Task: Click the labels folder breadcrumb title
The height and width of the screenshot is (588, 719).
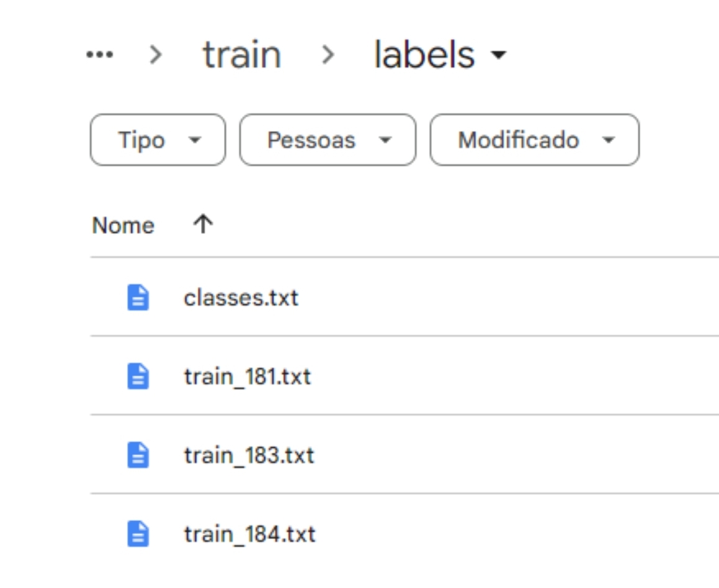Action: pyautogui.click(x=424, y=54)
